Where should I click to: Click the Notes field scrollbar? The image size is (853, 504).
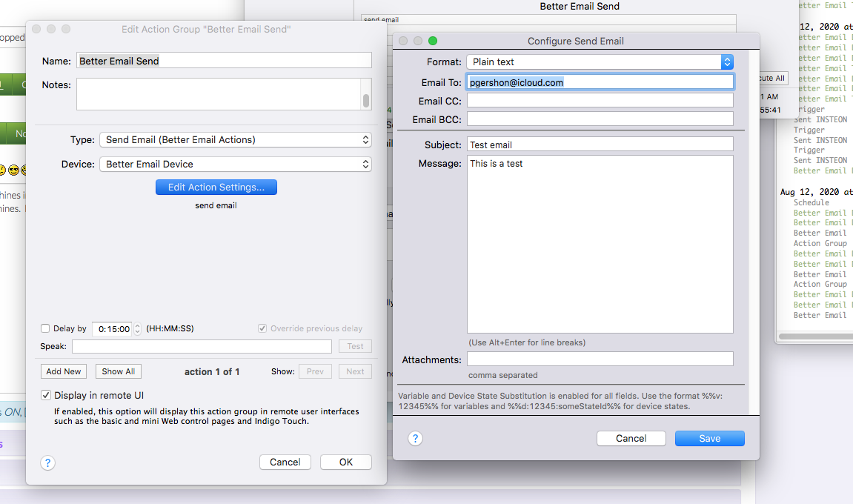366,94
